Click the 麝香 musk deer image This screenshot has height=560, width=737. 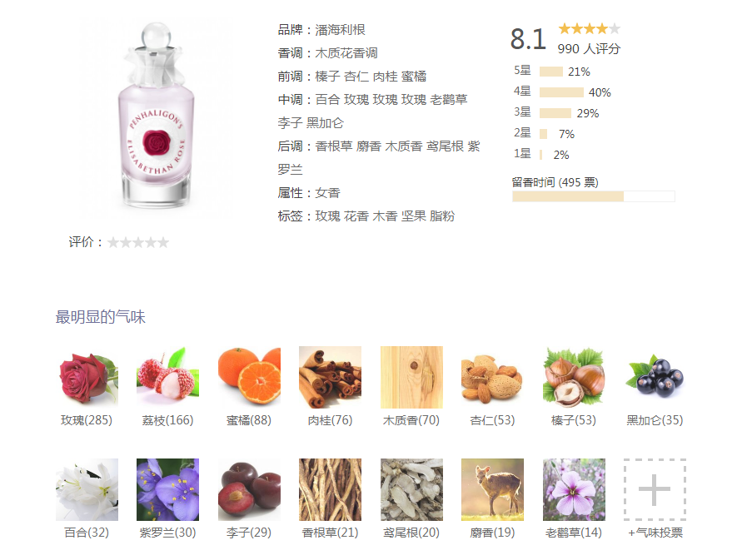coord(493,489)
